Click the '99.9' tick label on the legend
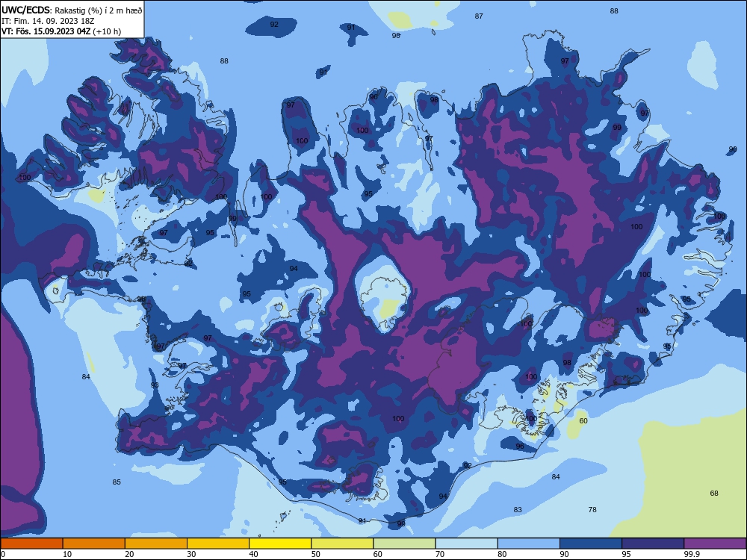The height and width of the screenshot is (560, 747). [x=691, y=554]
